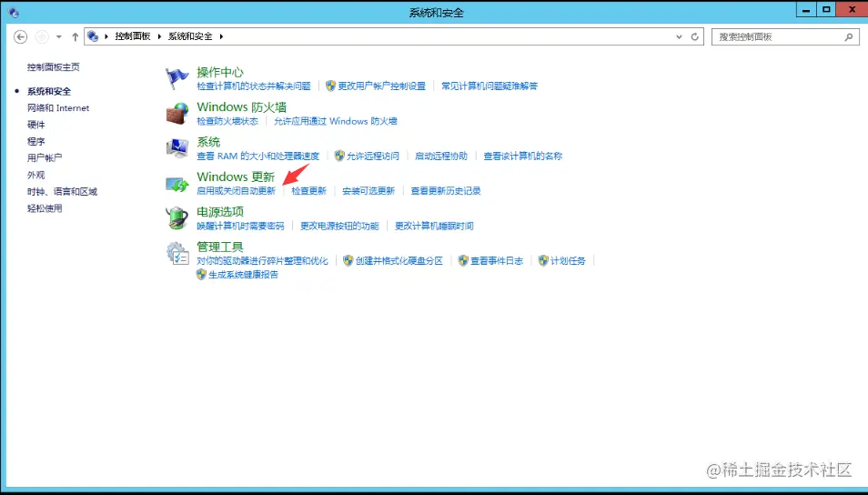Click shield icon beside 查看事件日志
The image size is (868, 495).
pos(463,260)
